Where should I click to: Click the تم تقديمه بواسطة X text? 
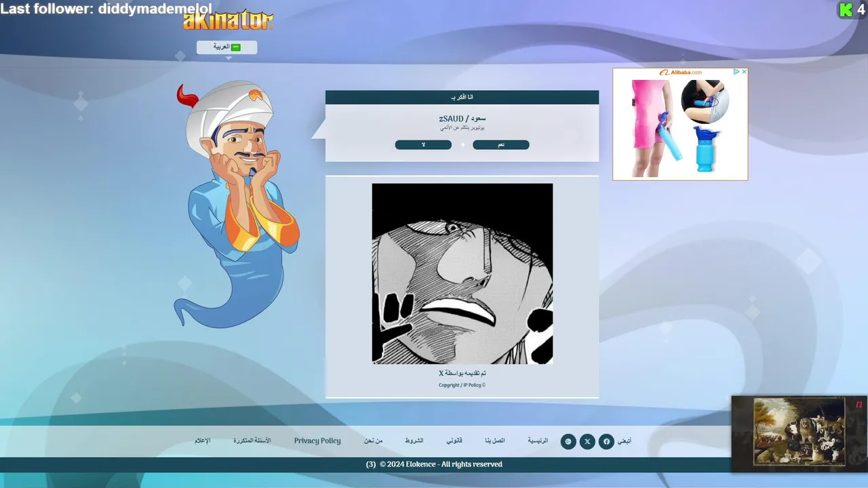[462, 373]
